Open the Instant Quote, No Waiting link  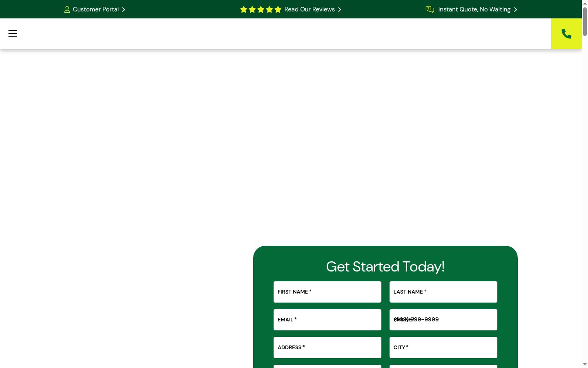(x=472, y=9)
